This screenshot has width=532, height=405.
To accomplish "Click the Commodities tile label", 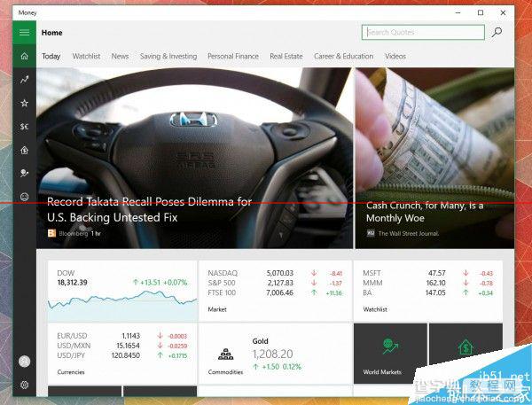I will (x=225, y=372).
